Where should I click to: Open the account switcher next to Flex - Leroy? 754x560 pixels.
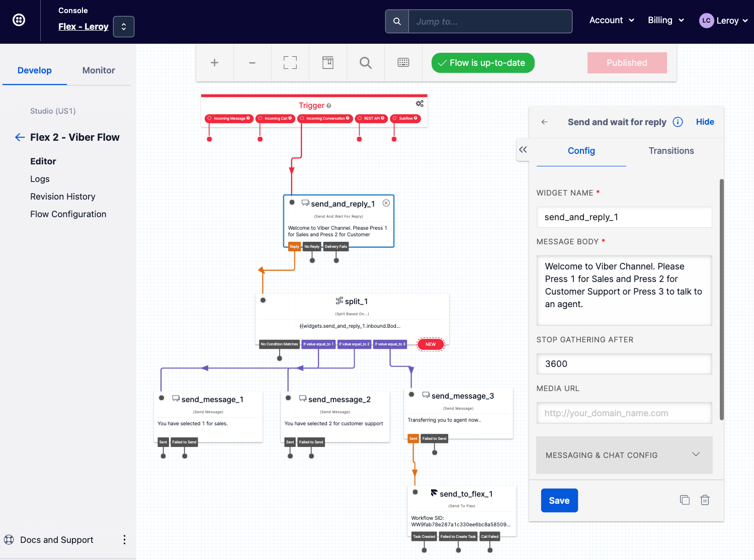point(124,27)
